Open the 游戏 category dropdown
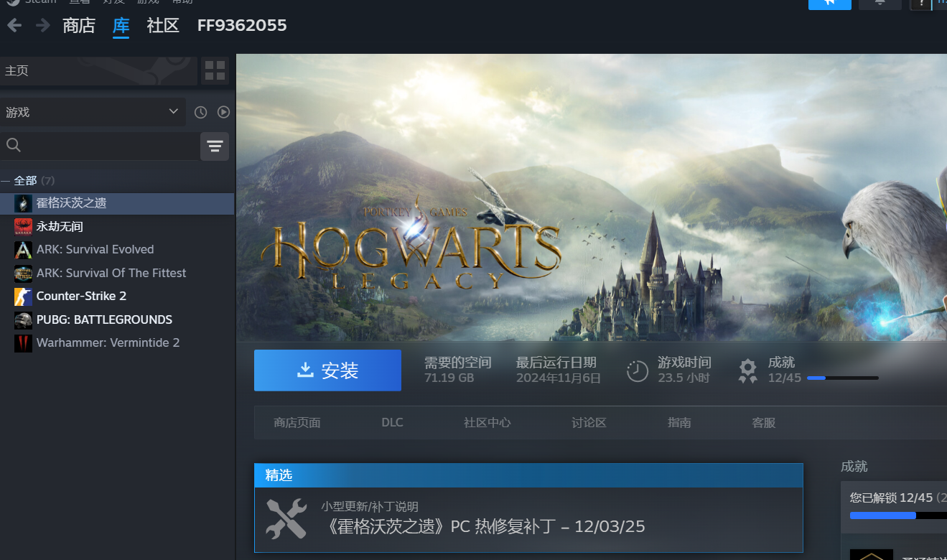The height and width of the screenshot is (560, 947). point(93,112)
